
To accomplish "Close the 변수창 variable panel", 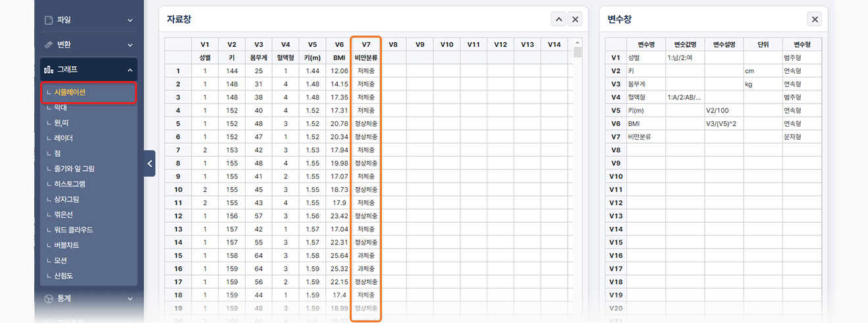I will 815,20.
